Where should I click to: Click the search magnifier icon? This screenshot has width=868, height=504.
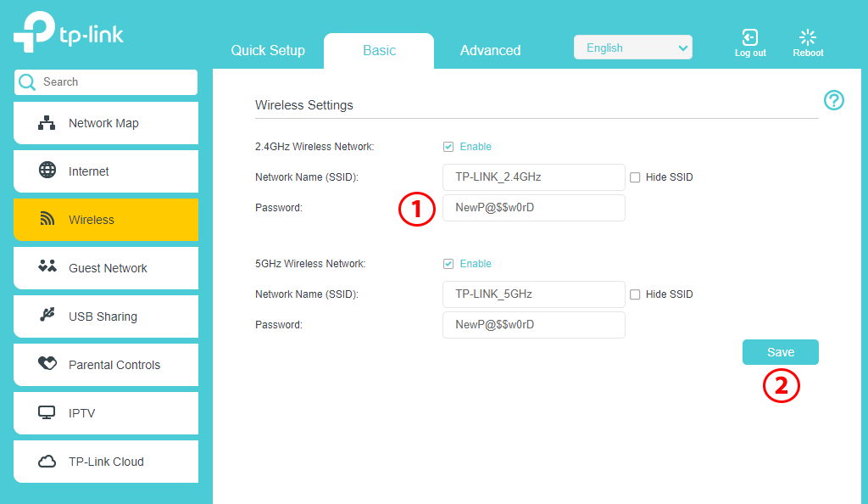[26, 82]
